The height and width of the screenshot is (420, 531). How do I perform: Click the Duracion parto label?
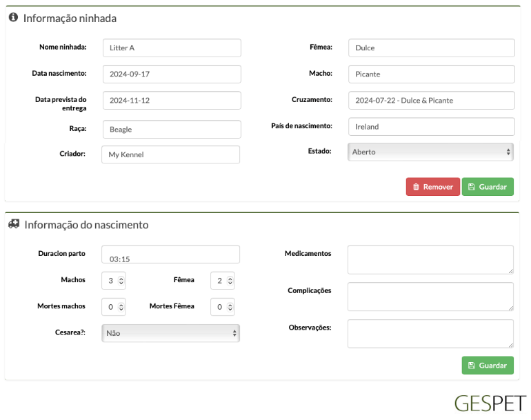pyautogui.click(x=61, y=253)
